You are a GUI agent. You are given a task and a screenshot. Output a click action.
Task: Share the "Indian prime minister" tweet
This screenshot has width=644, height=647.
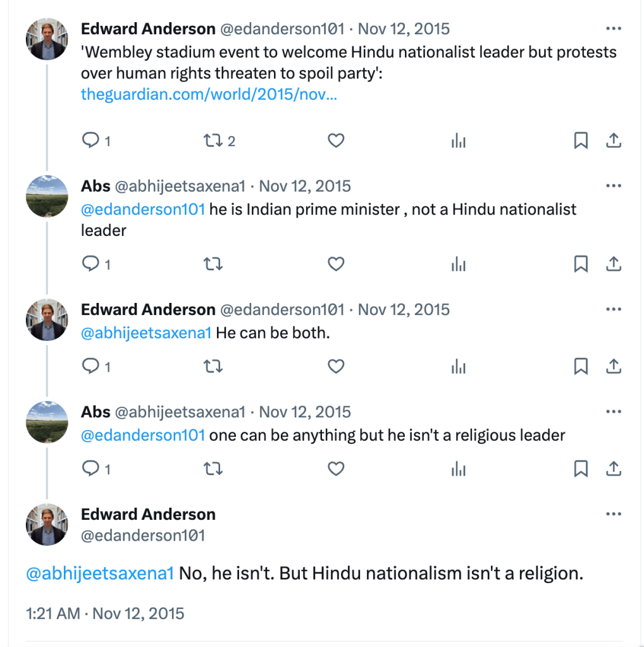point(613,264)
